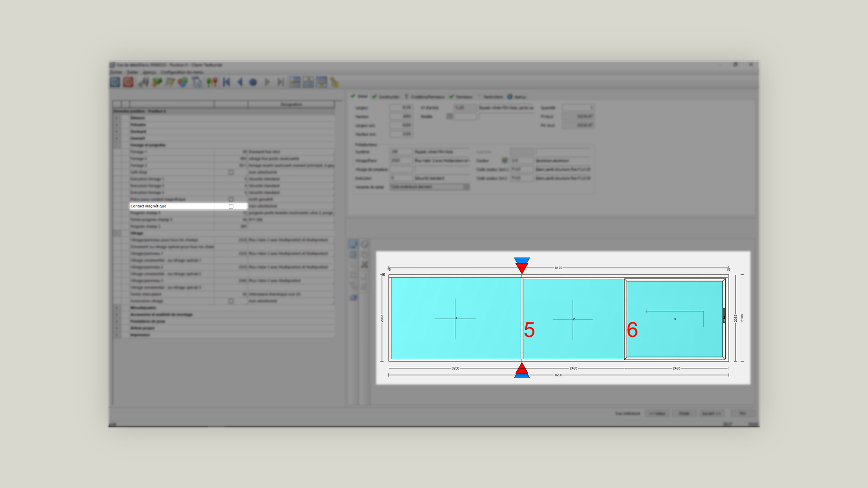The width and height of the screenshot is (868, 488).
Task: Click the blue dot record button
Action: coord(253,82)
